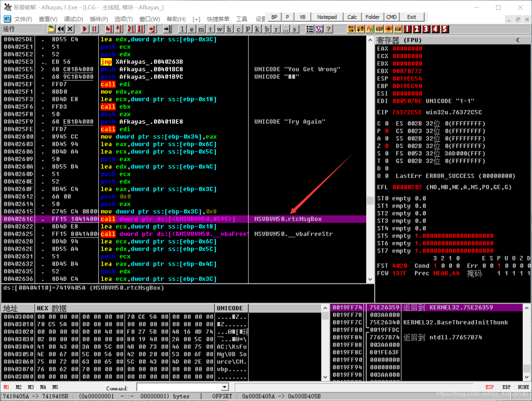532x401 pixels.
Task: Select ESP stack tracking mode
Action: point(489,387)
